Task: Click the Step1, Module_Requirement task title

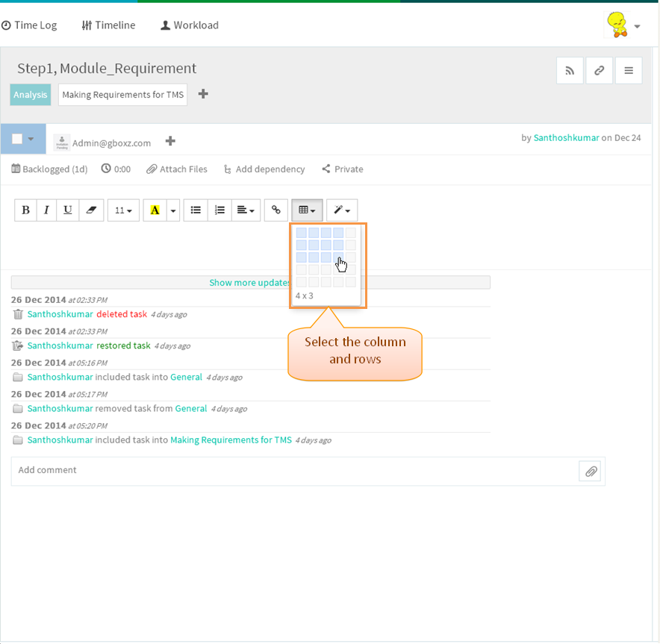Action: point(107,68)
